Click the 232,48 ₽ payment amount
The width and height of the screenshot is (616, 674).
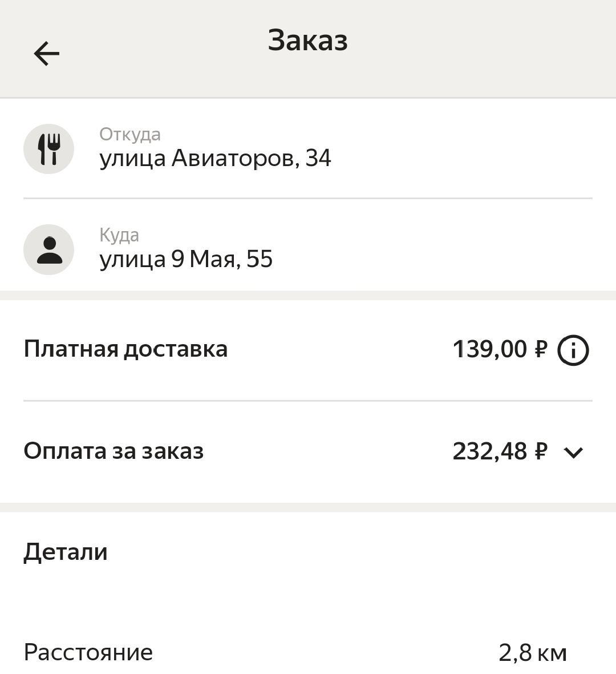500,451
